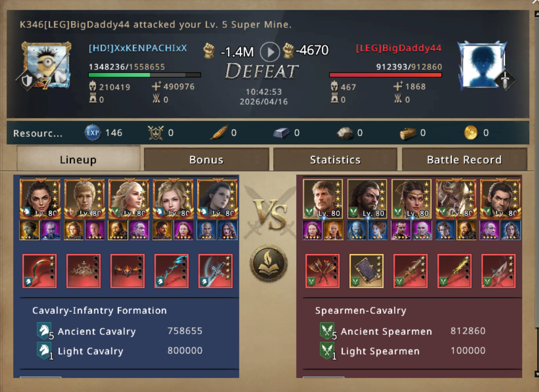Click the Ancient Cavalry troop icon
Viewport: 539px width, 392px height.
click(44, 331)
